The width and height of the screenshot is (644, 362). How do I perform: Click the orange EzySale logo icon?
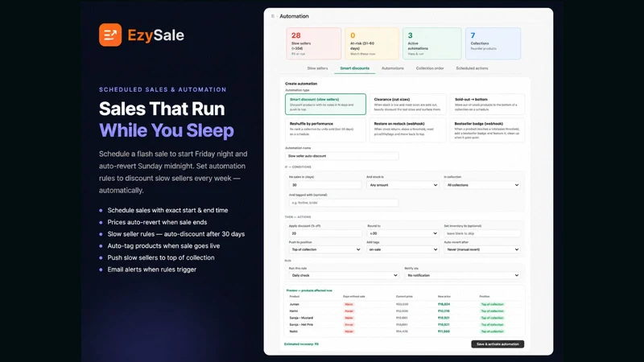pyautogui.click(x=110, y=35)
